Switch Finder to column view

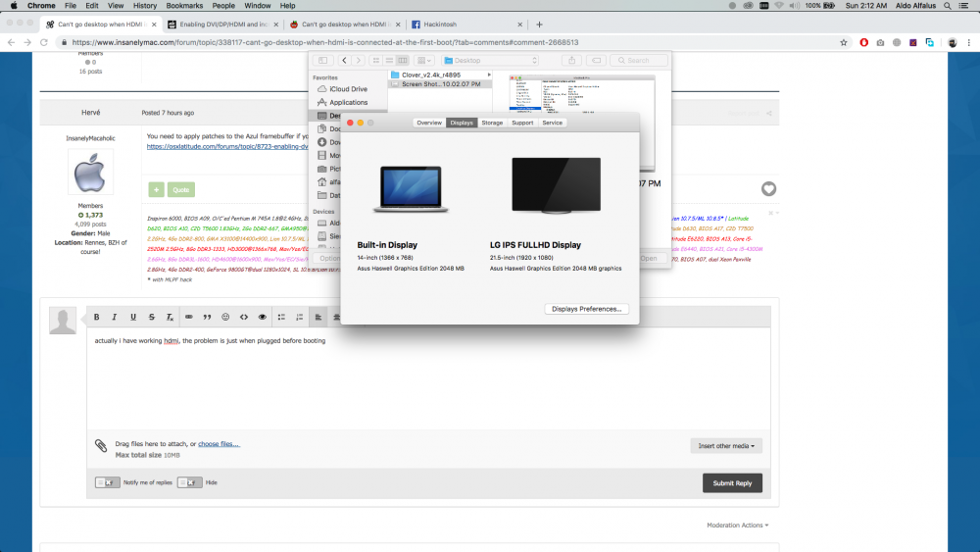tap(403, 61)
